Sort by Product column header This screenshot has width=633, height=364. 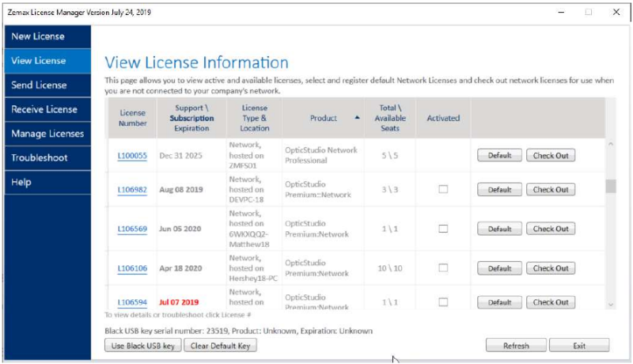pos(324,118)
